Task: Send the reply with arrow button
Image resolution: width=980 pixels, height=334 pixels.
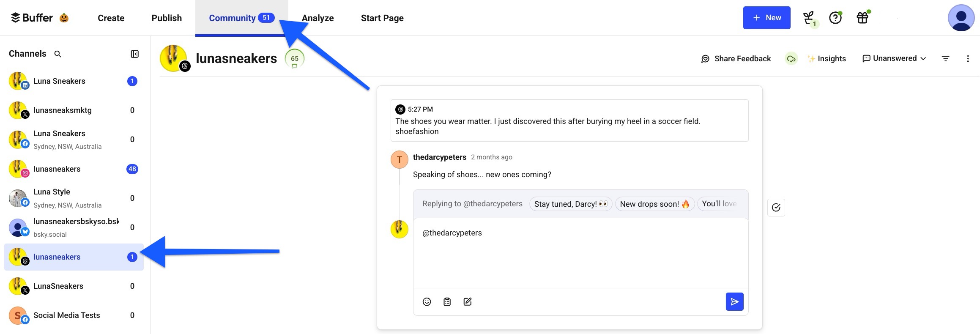Action: pos(735,302)
